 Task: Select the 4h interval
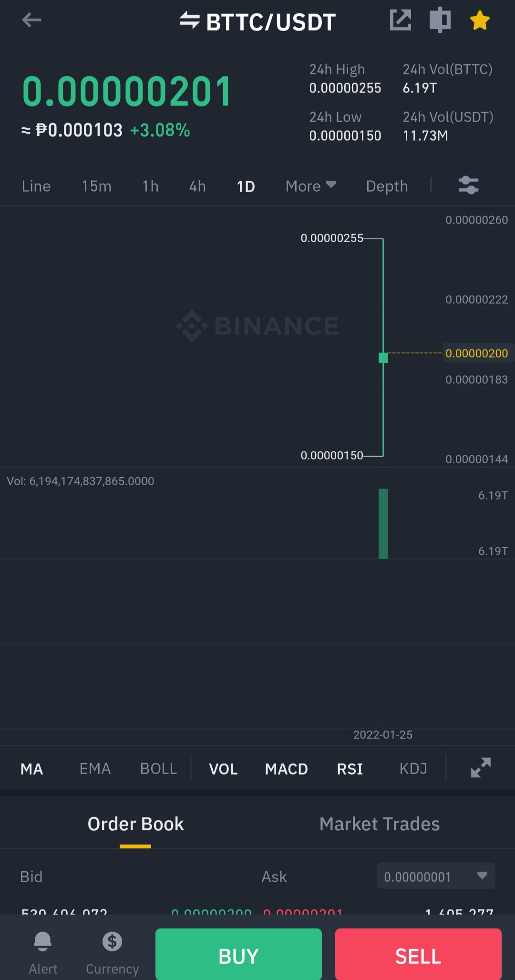[x=197, y=186]
